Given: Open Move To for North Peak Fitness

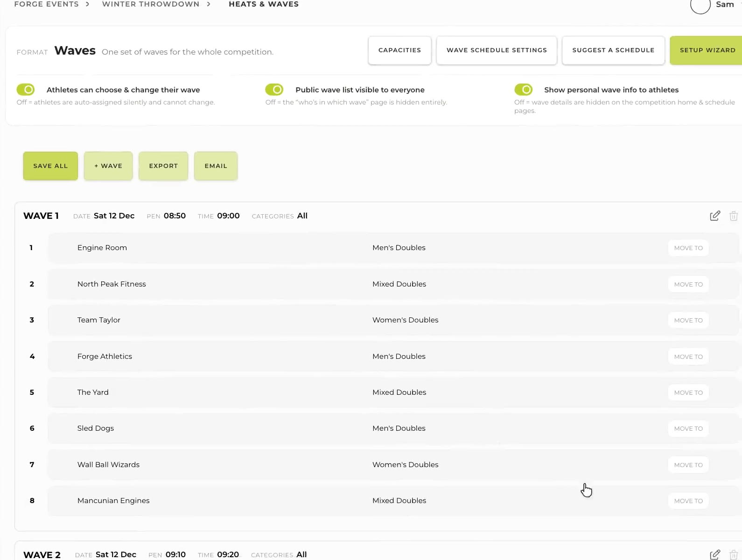Looking at the screenshot, I should pyautogui.click(x=688, y=284).
